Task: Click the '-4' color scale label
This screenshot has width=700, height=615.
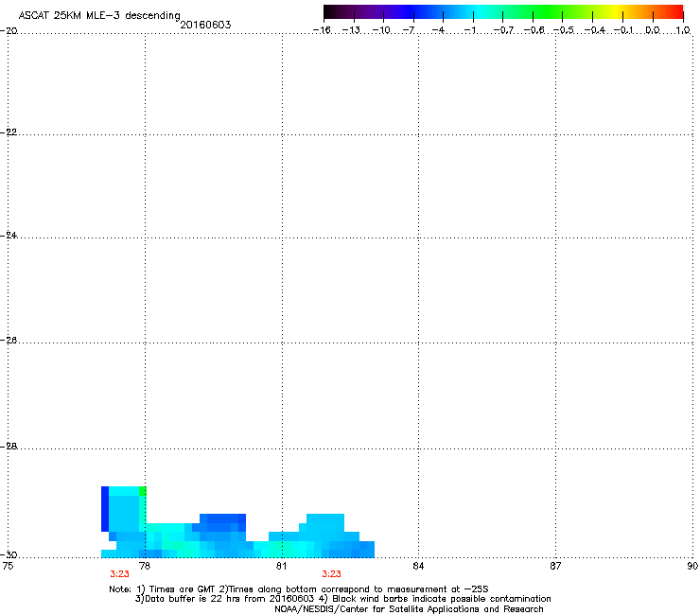Action: [x=438, y=30]
